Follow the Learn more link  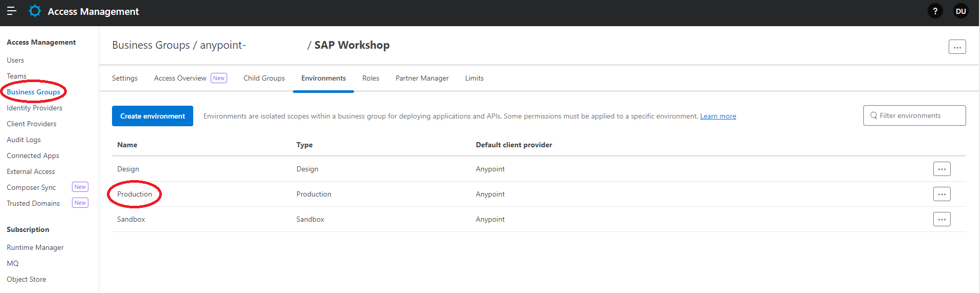coord(718,116)
